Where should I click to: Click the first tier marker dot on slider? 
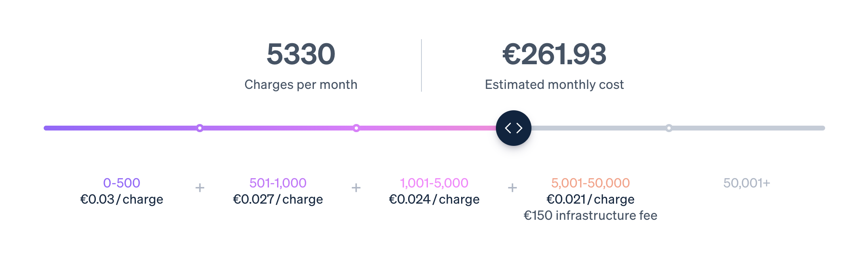tap(200, 128)
